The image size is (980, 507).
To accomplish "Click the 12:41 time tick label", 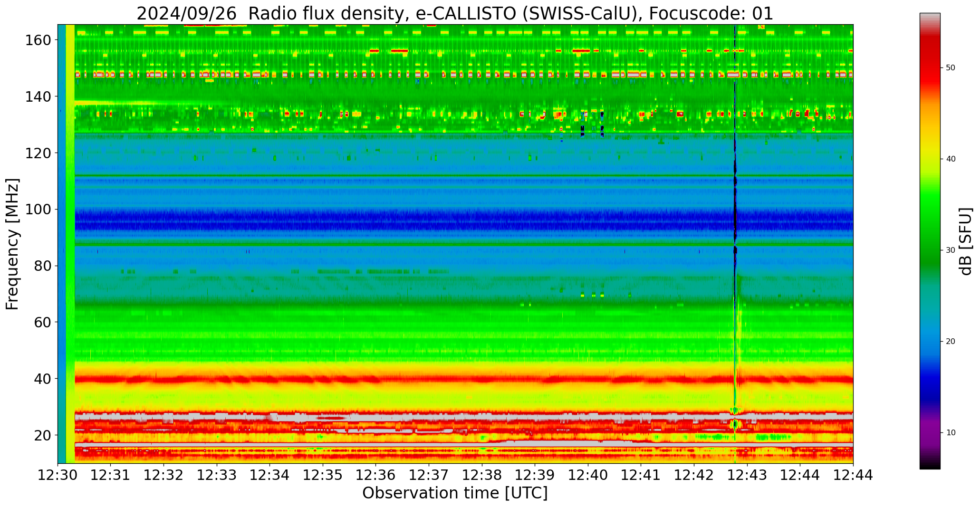I will pyautogui.click(x=641, y=475).
